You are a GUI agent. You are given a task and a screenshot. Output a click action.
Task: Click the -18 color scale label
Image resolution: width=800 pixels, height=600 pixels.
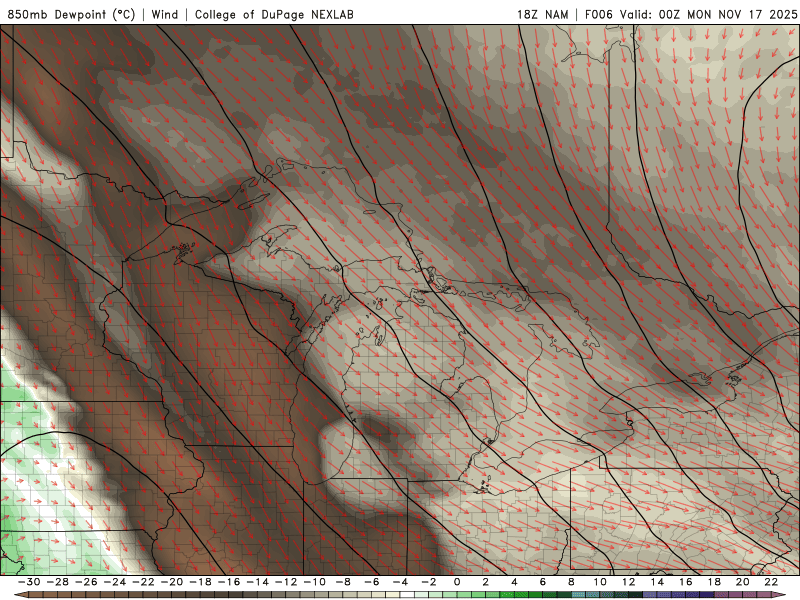[x=201, y=582]
